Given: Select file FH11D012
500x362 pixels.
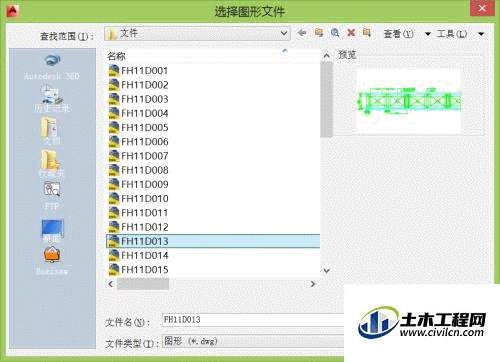Looking at the screenshot, I should coord(144,227).
